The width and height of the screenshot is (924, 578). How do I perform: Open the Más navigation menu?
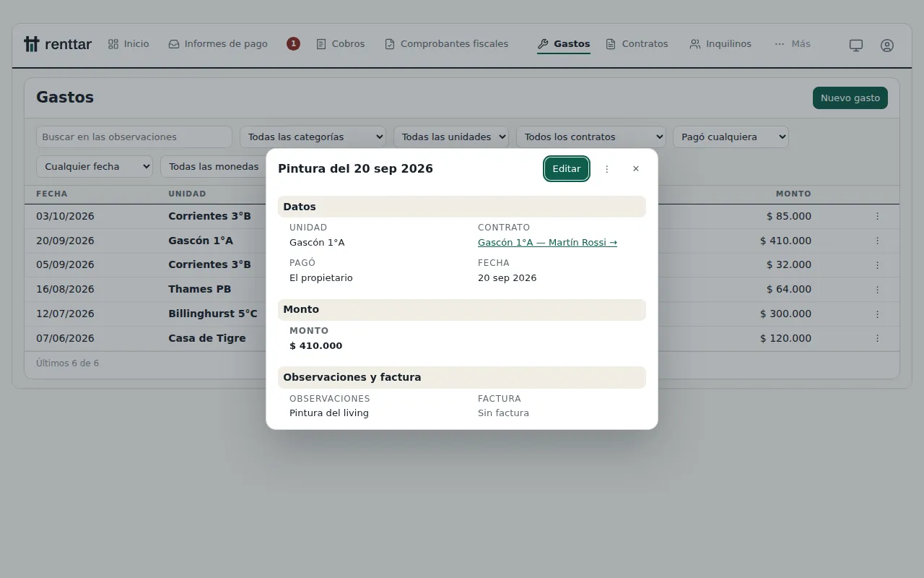coord(793,44)
